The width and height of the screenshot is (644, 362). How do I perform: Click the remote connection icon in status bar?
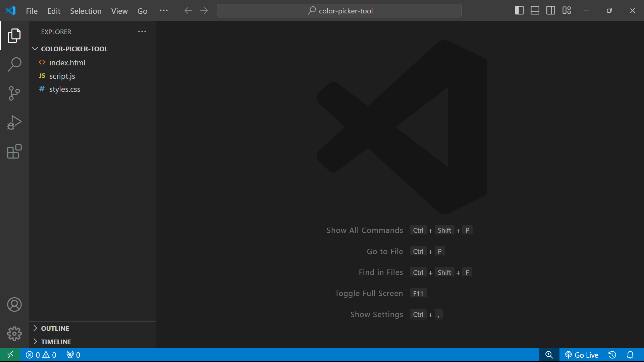coord(10,355)
